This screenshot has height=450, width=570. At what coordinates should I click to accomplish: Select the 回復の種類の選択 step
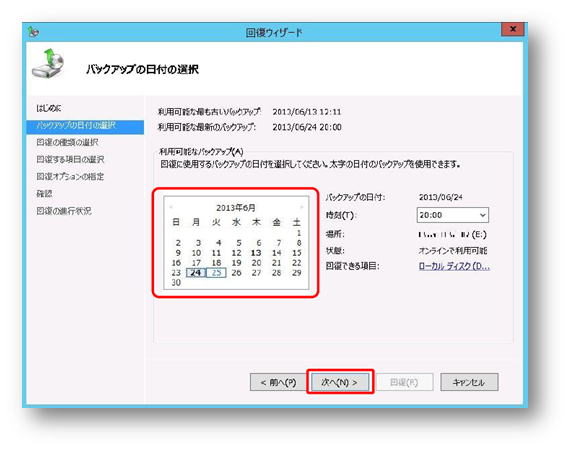click(68, 142)
